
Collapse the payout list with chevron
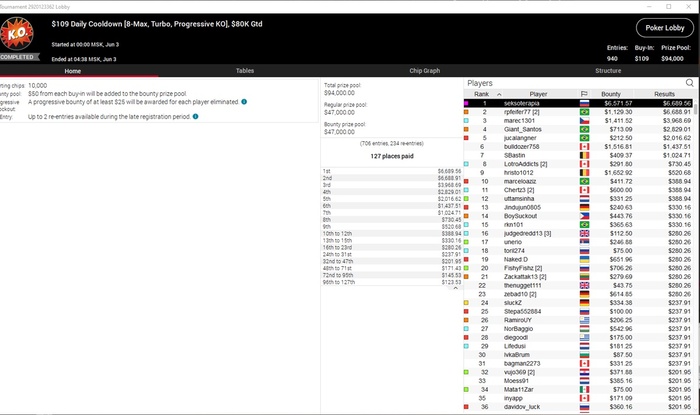pos(455,288)
